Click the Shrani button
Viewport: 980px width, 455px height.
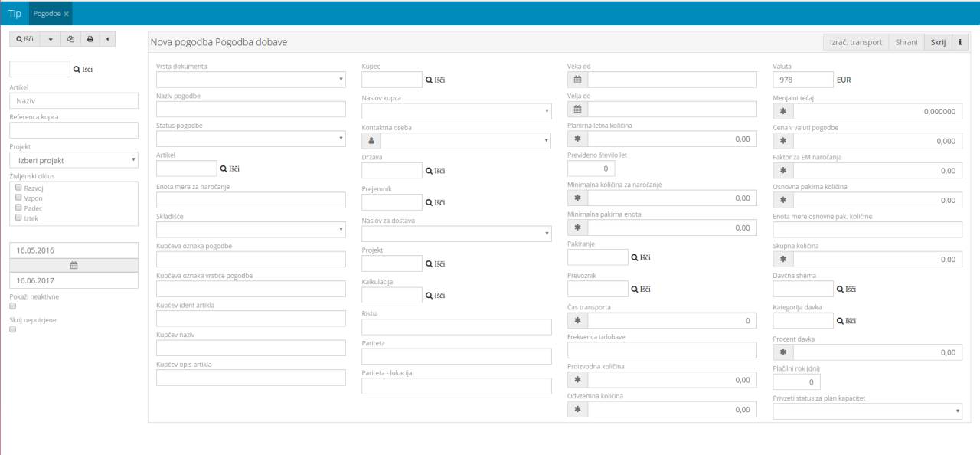pyautogui.click(x=906, y=42)
